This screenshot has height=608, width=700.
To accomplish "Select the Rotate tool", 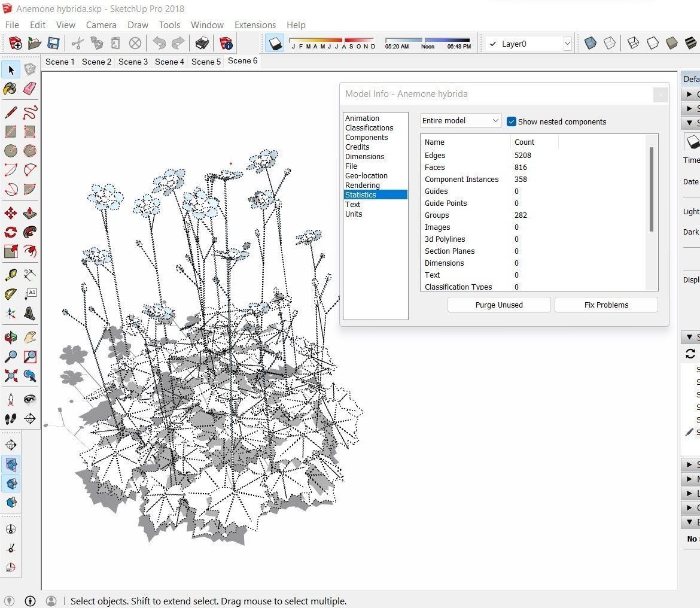I will pyautogui.click(x=11, y=232).
